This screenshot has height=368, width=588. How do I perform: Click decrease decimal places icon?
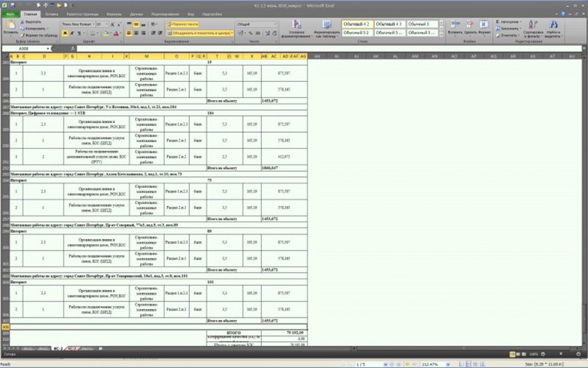(275, 34)
